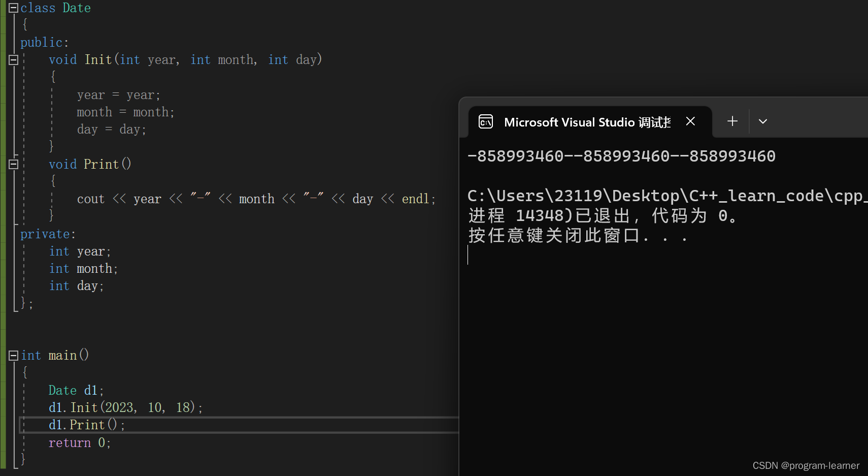Click the 'int year;' member declaration

point(80,251)
